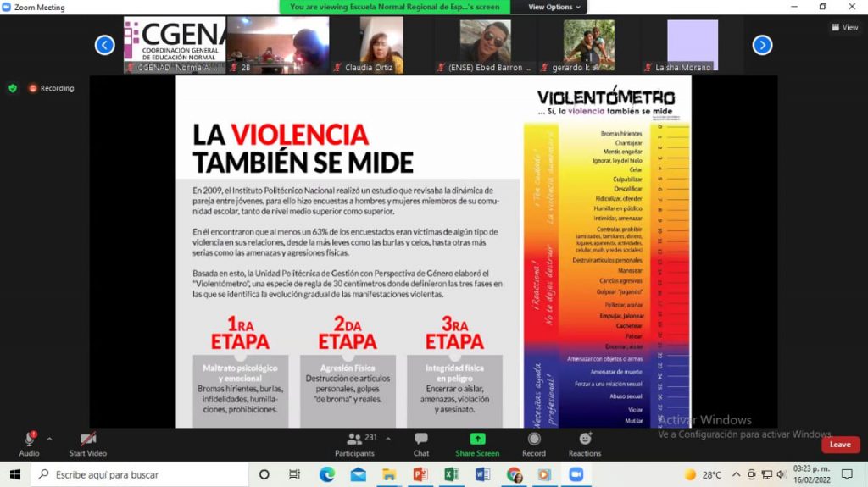Viewport: 868px width, 487px height.
Task: Click 'Bromas hirientes' scale label
Action: [621, 133]
